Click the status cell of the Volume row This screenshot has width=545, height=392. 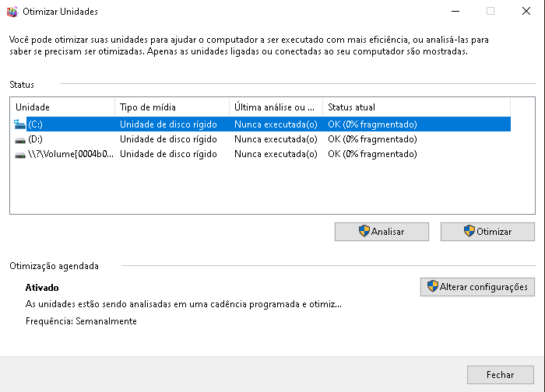pyautogui.click(x=372, y=154)
